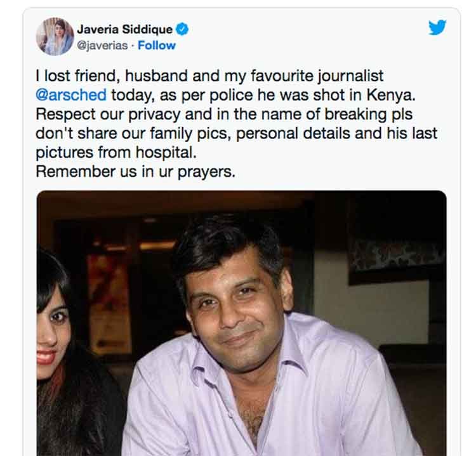Click the Javeria Siddique display name
This screenshot has height=456, width=476.
tap(124, 29)
